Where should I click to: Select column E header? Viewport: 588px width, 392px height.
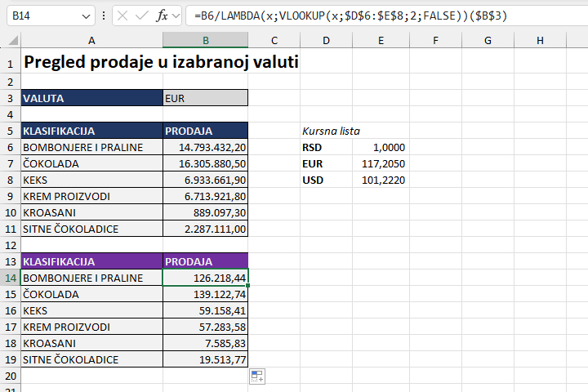click(381, 41)
